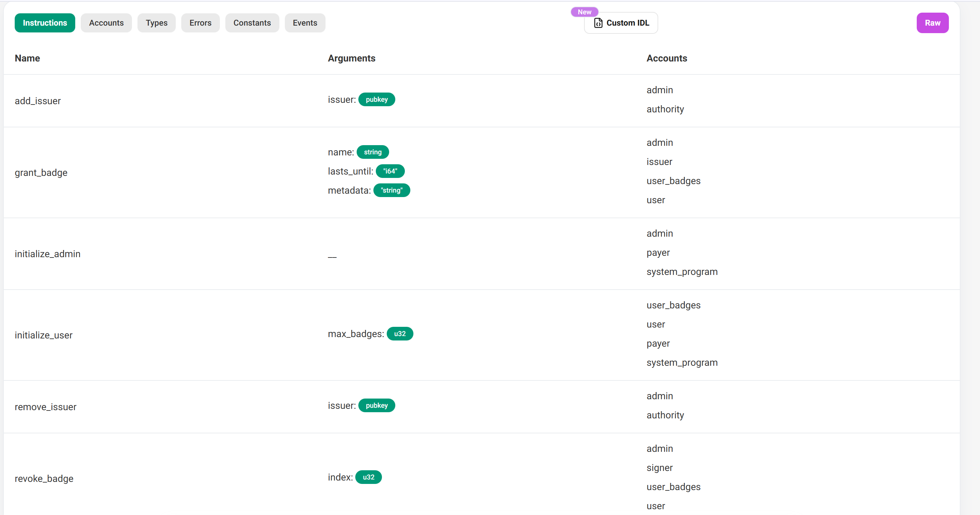Click the i64 type badge for lasts_until
This screenshot has width=980, height=515.
pos(390,171)
